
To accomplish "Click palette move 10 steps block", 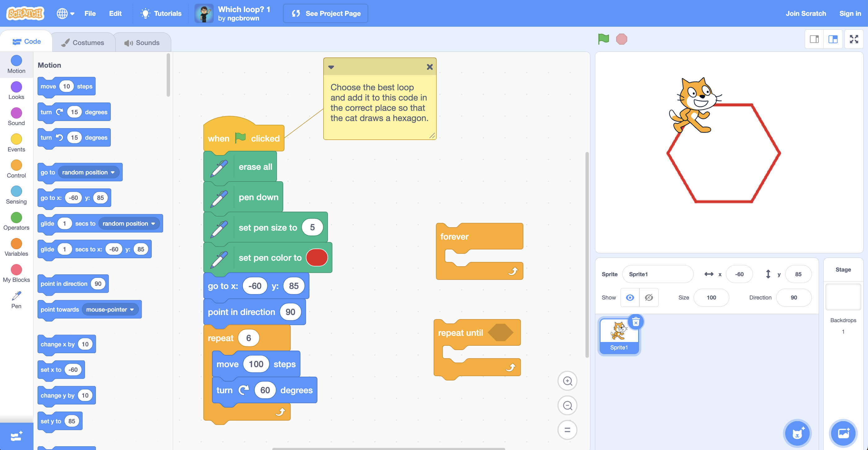I will (66, 86).
